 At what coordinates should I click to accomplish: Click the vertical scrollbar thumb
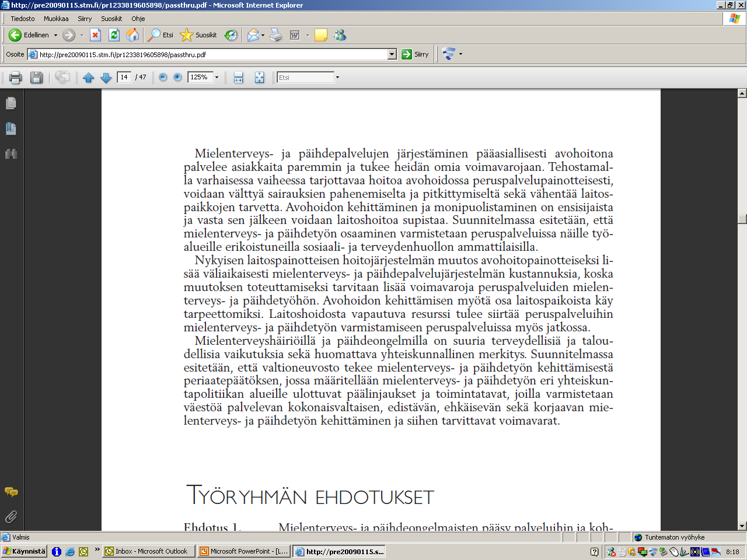742,219
